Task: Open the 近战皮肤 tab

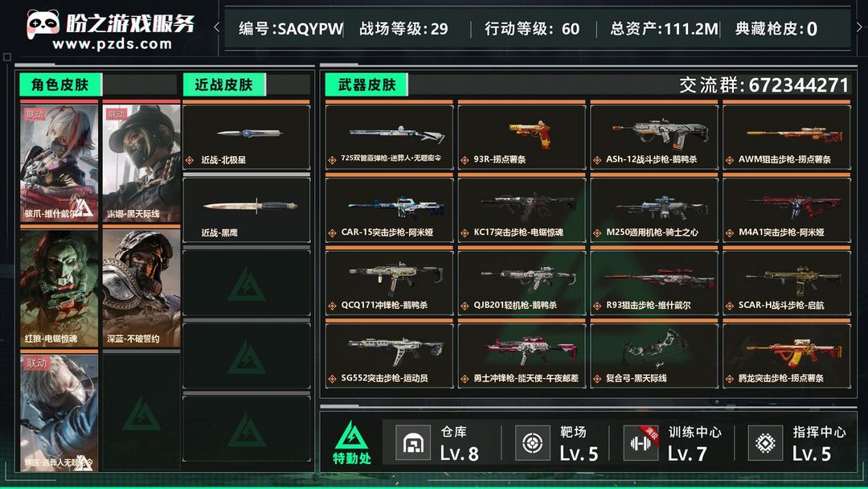Action: pos(224,84)
